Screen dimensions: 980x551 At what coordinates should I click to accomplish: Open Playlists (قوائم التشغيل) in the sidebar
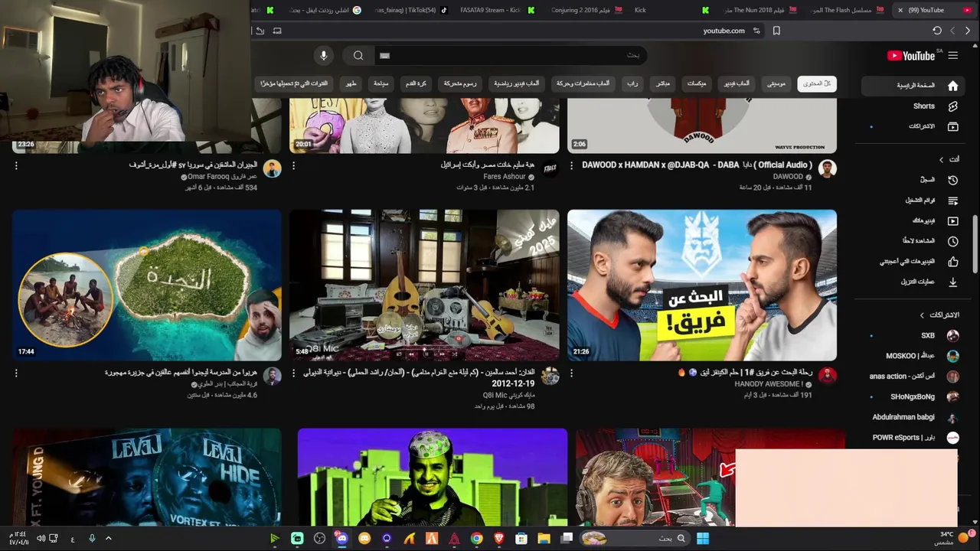(x=913, y=201)
